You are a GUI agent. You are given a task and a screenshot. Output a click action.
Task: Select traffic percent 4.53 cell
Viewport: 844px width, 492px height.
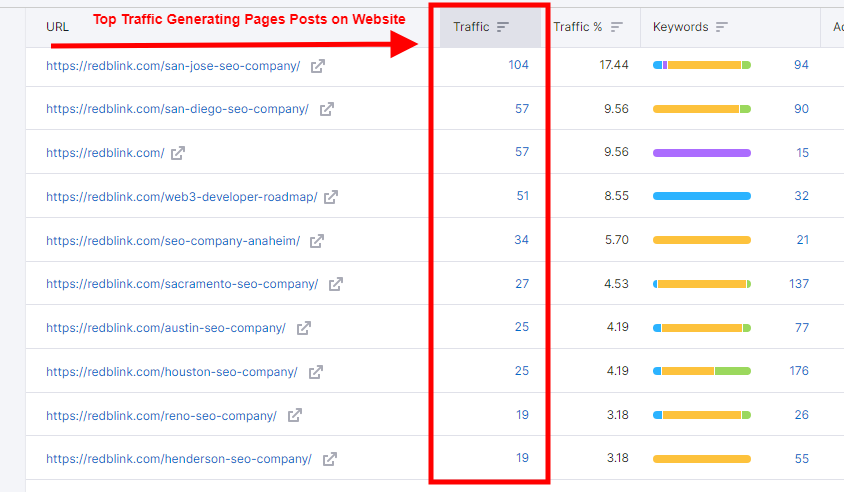[x=616, y=284]
